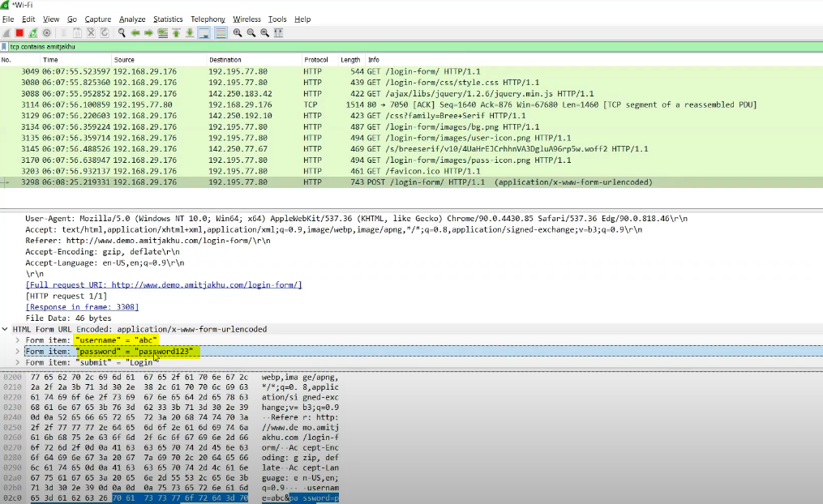Collapse HTML Form URL Encoded section
823x504 pixels.
click(6, 330)
